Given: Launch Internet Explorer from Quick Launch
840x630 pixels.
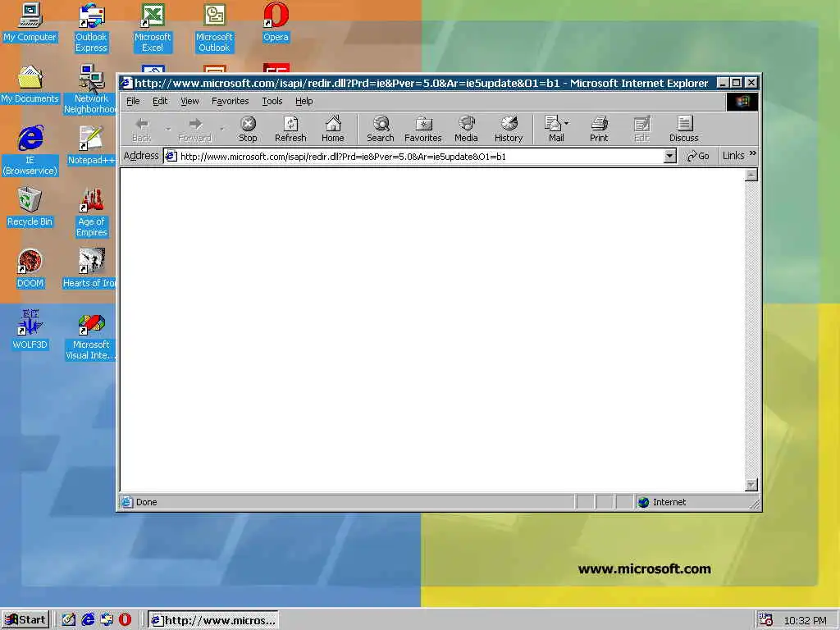Looking at the screenshot, I should tap(88, 620).
